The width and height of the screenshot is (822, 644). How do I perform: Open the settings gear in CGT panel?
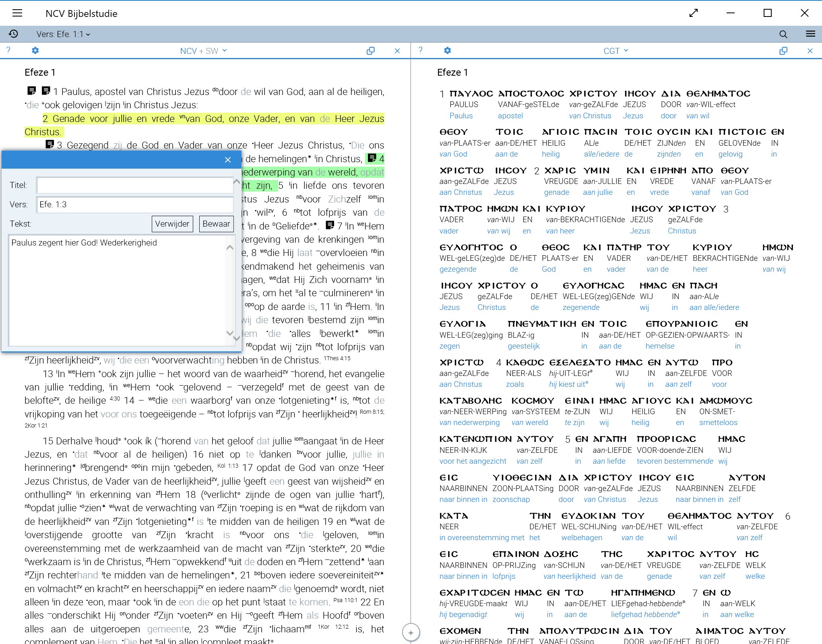(447, 51)
